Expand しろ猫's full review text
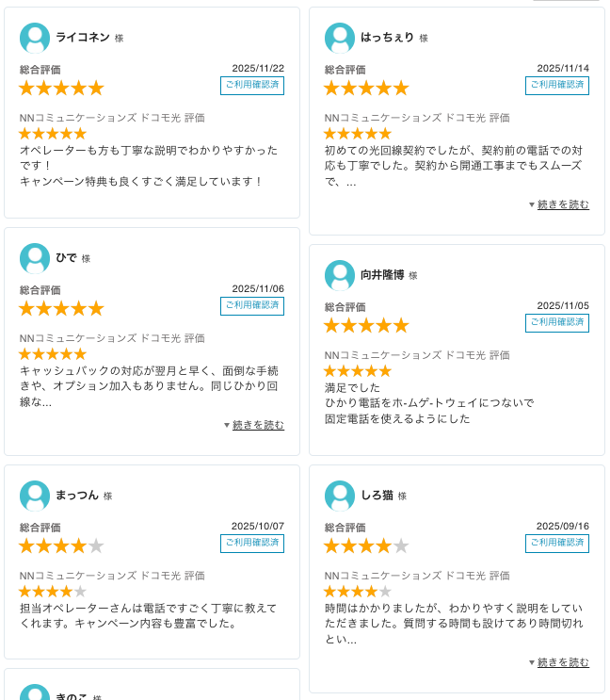The width and height of the screenshot is (610, 700). (x=563, y=662)
